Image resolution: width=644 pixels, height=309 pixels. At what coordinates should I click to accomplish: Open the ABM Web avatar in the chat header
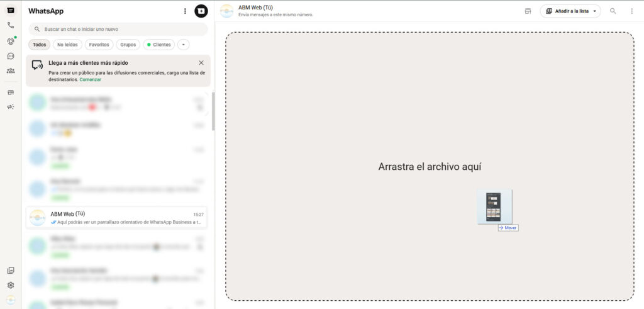[226, 11]
